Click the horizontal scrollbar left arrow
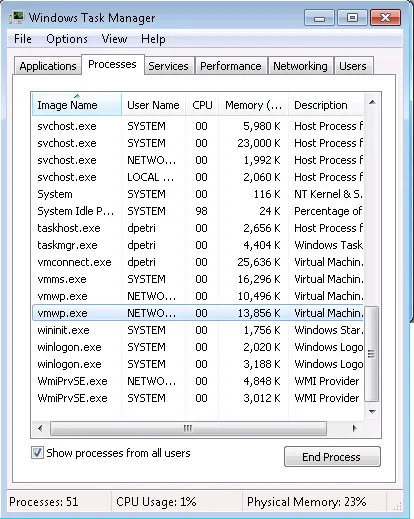Viewport: 414px width, 519px height. point(40,428)
